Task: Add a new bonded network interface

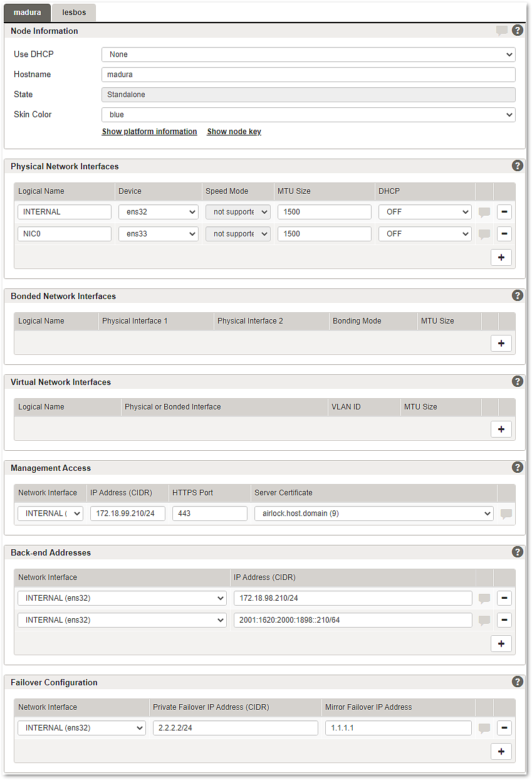Action: [x=501, y=344]
